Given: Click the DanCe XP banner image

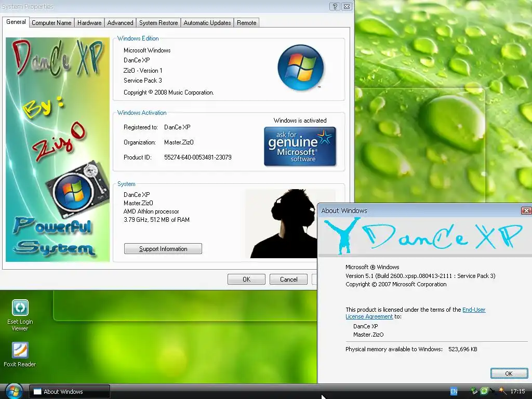Looking at the screenshot, I should point(58,150).
